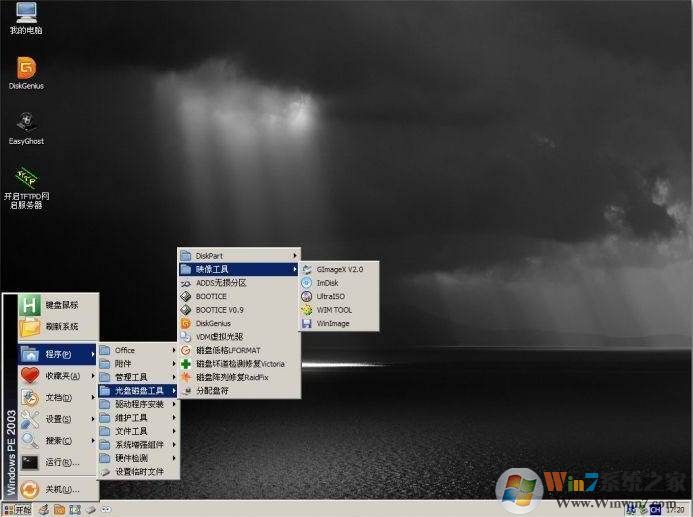The width and height of the screenshot is (693, 517).
Task: Launch DiskGenius from the desktop
Action: click(26, 73)
